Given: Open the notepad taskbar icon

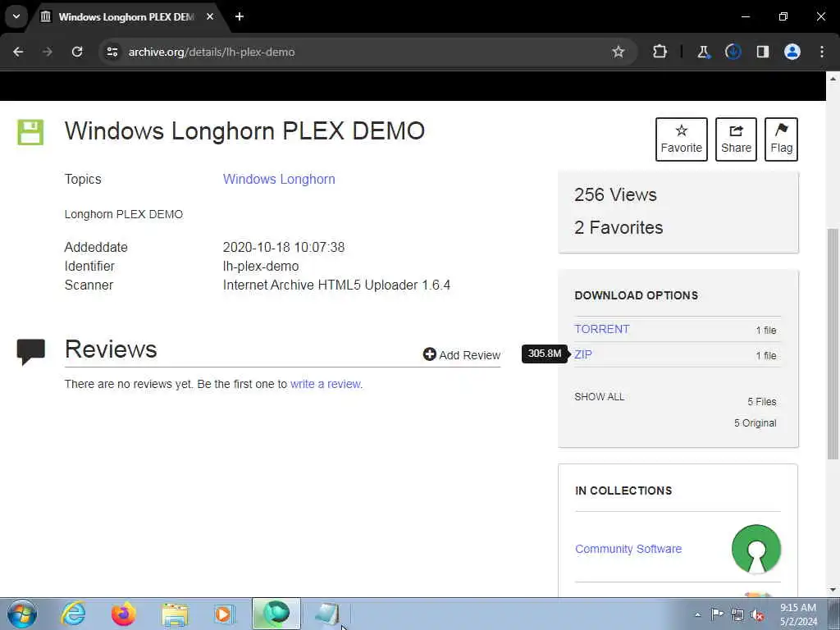Looking at the screenshot, I should coord(327,614).
